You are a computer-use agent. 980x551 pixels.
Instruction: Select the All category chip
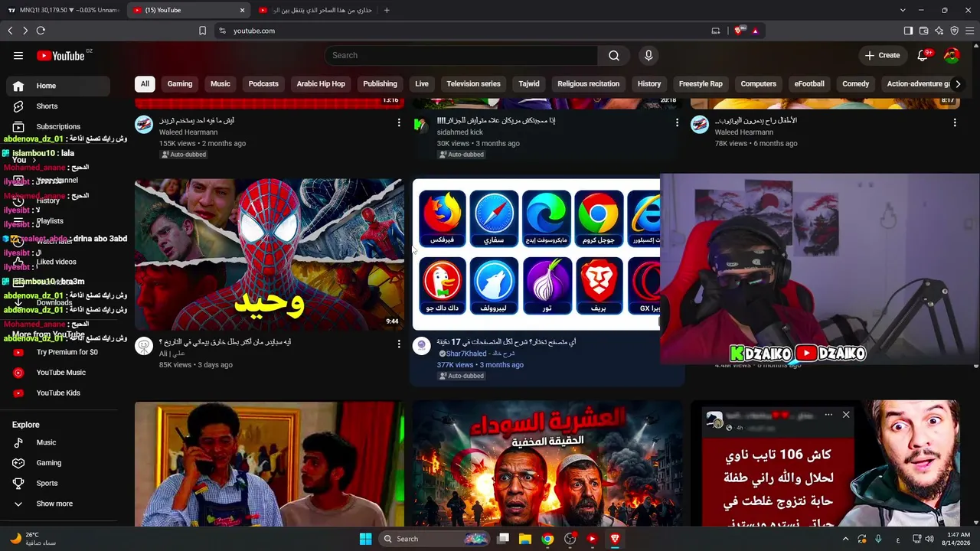pos(145,84)
